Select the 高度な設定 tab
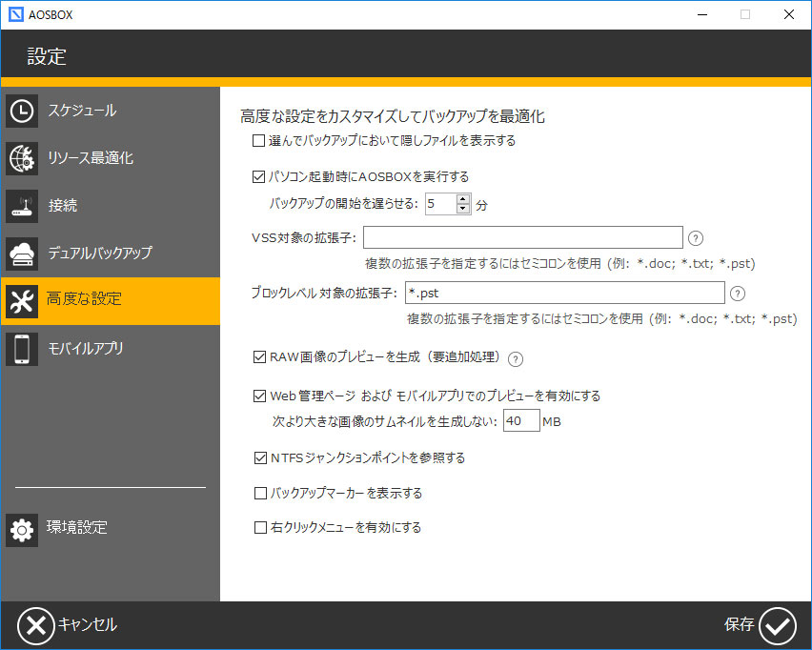The height and width of the screenshot is (650, 812). point(111,301)
